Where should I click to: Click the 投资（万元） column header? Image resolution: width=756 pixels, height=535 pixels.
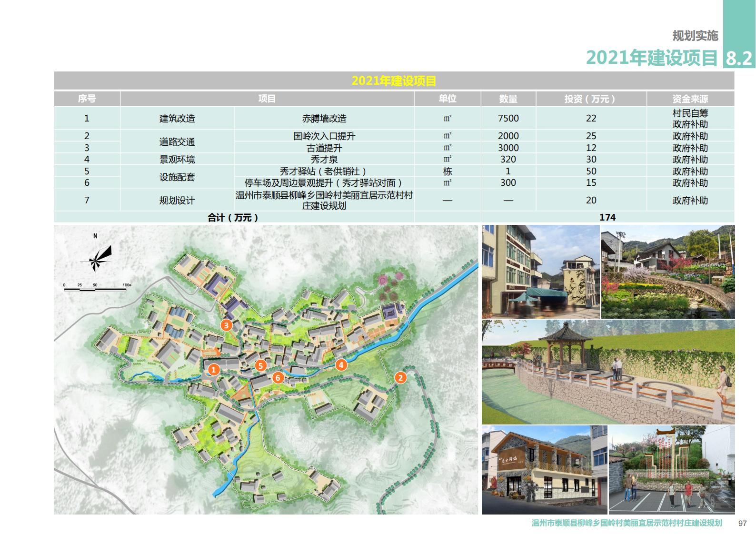tap(591, 99)
